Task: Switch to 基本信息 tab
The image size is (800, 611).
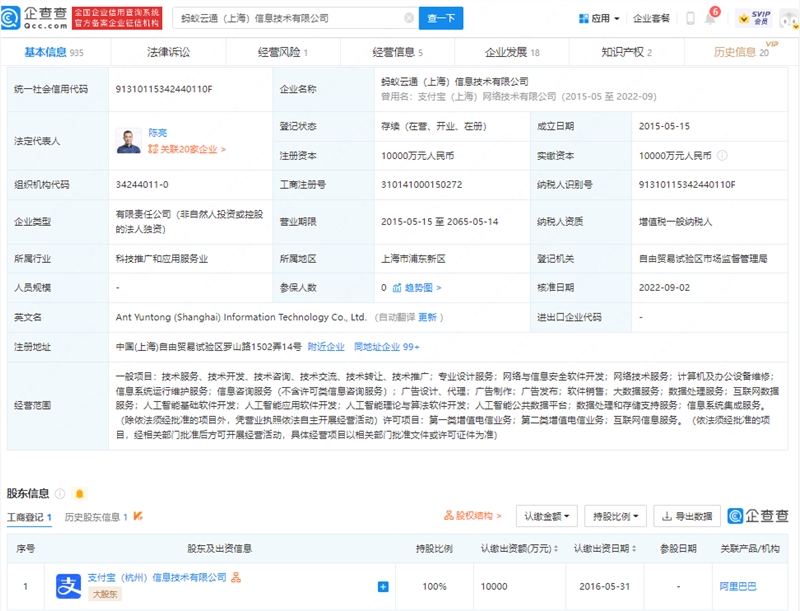Action: 54,52
